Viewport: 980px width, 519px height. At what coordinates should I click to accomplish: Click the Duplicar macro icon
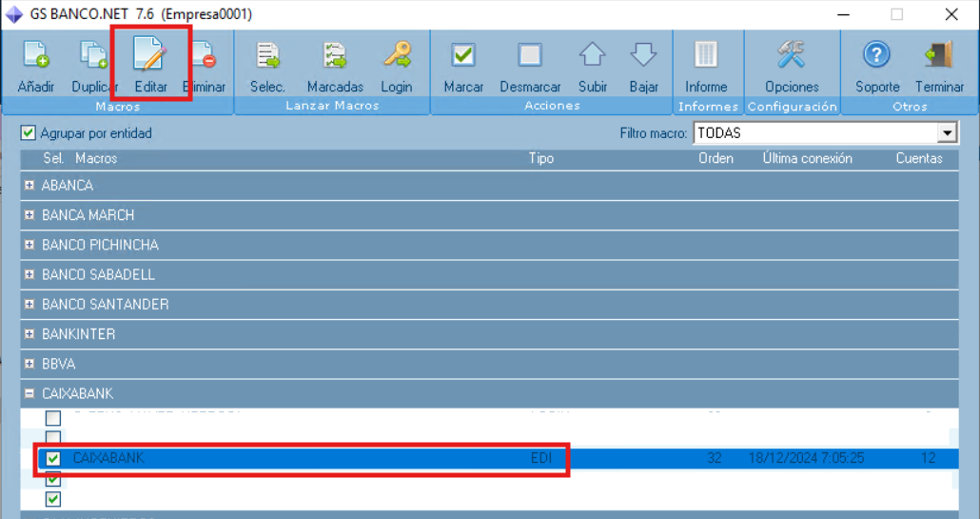tap(93, 55)
